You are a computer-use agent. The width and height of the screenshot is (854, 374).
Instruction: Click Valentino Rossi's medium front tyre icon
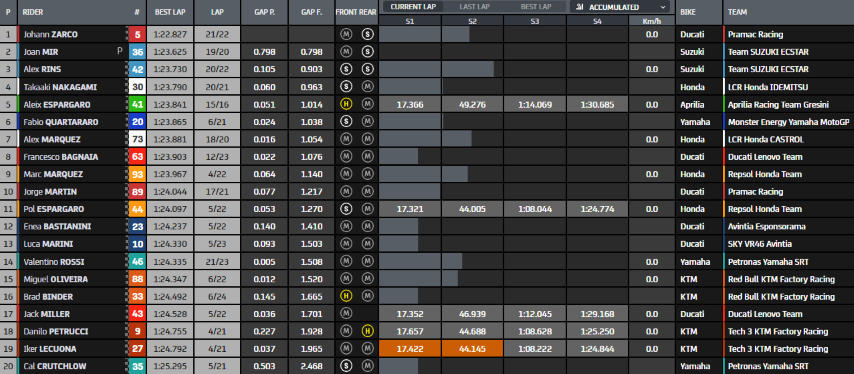pyautogui.click(x=345, y=261)
